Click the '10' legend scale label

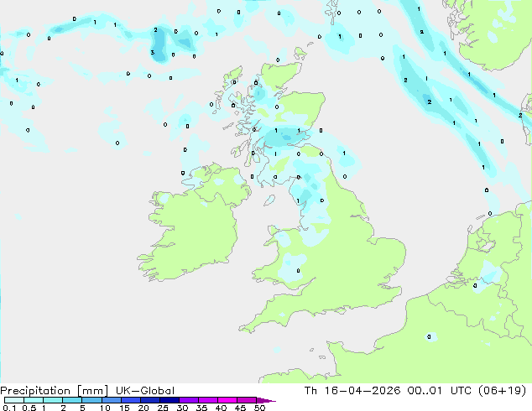[105, 408]
